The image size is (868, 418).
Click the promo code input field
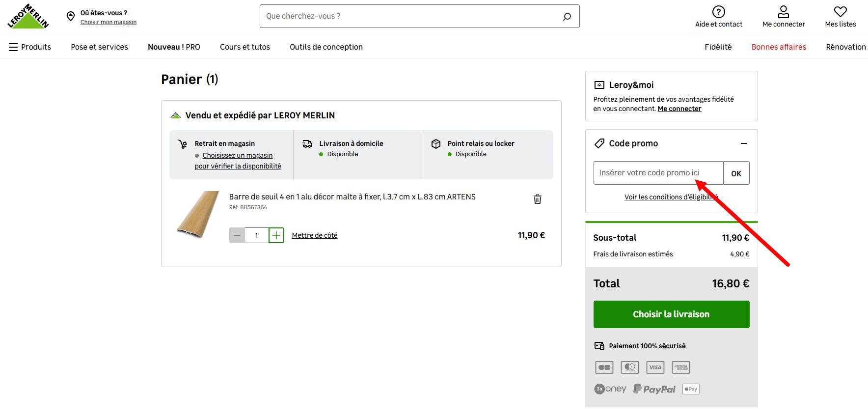(658, 173)
